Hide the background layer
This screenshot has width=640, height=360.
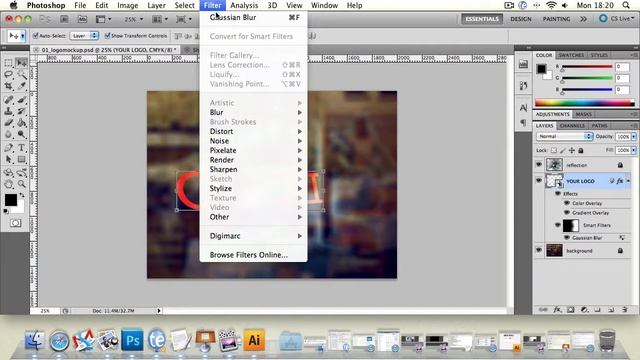point(539,250)
